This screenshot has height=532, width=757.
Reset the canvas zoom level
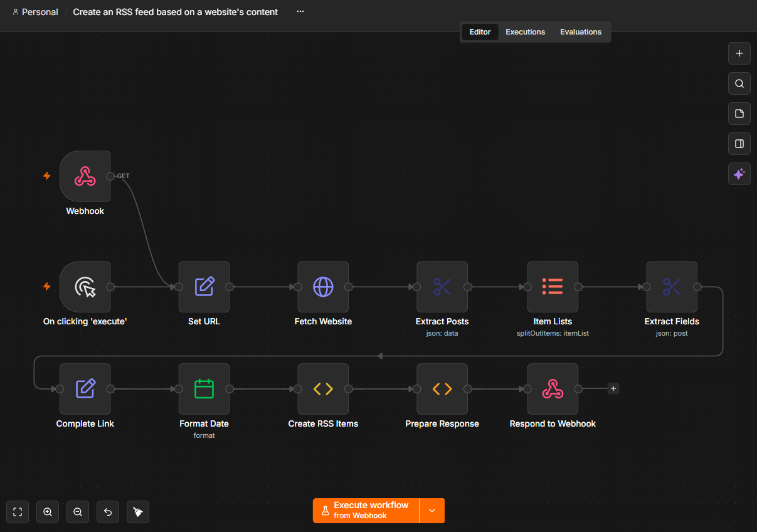point(108,512)
